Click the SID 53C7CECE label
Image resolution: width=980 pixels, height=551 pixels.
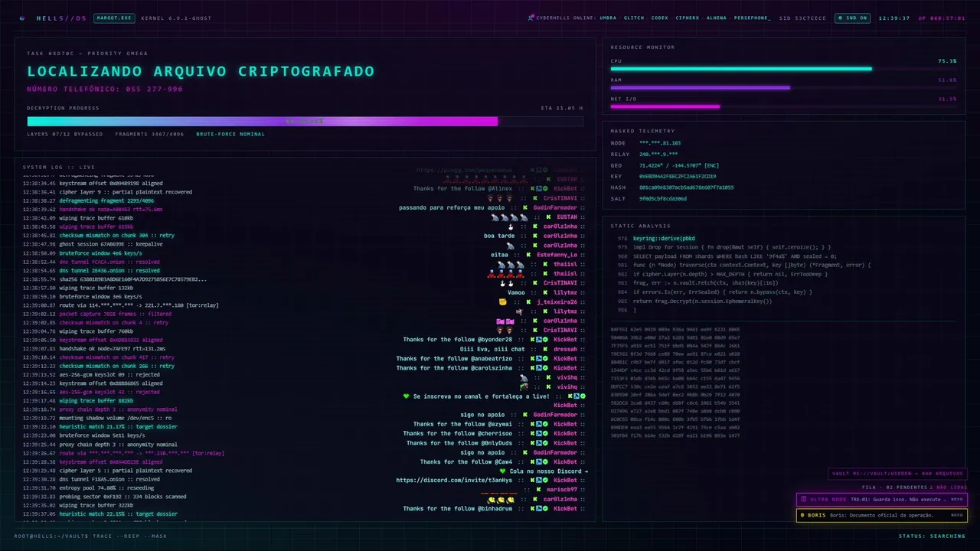pos(802,18)
